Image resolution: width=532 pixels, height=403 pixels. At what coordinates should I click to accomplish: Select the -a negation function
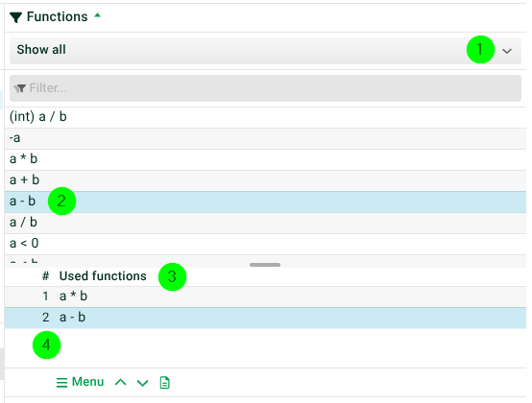(x=265, y=138)
